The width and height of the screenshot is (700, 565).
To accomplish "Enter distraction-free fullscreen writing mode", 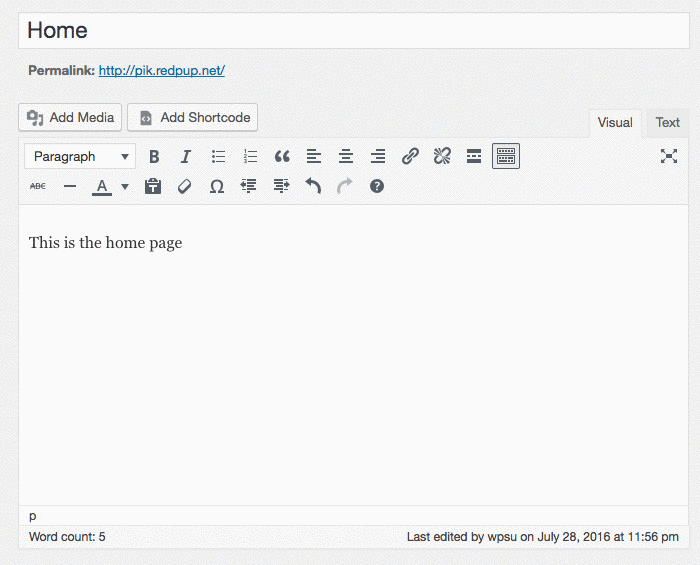I will (x=669, y=157).
